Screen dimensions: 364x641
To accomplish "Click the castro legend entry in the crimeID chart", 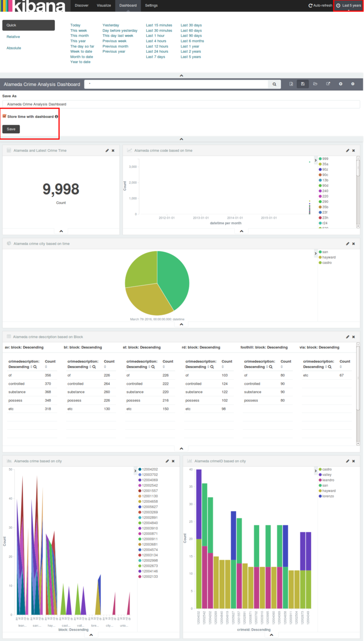I will click(x=325, y=469).
